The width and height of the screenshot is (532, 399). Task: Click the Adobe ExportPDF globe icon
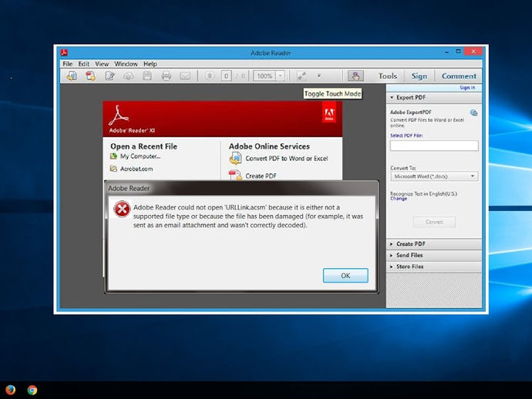pos(473,112)
